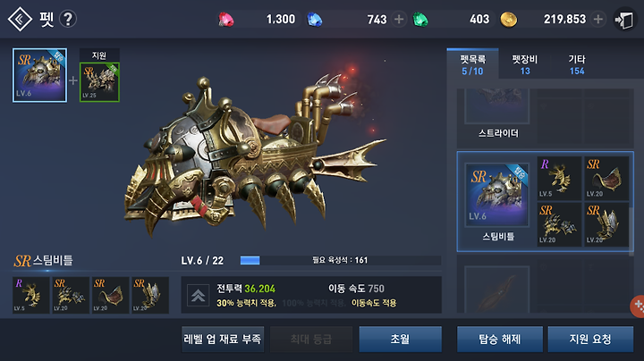Click the double-chevron stat upgrade icon

[198, 296]
